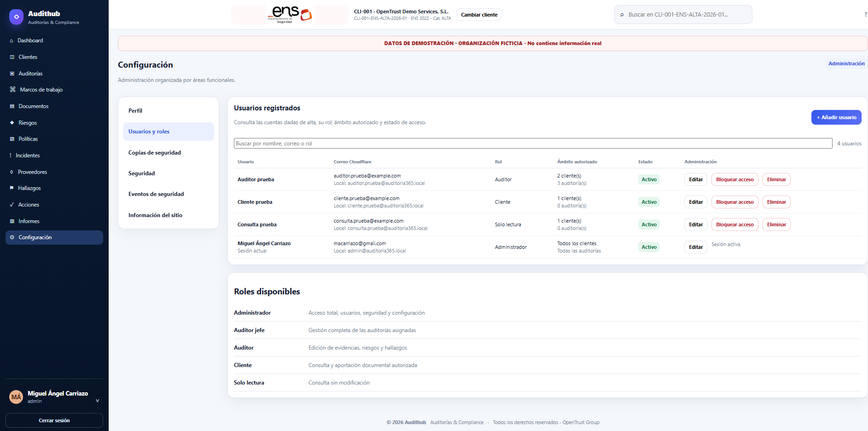The width and height of the screenshot is (868, 431).
Task: Delete the Cliente prueba user
Action: [x=776, y=202]
